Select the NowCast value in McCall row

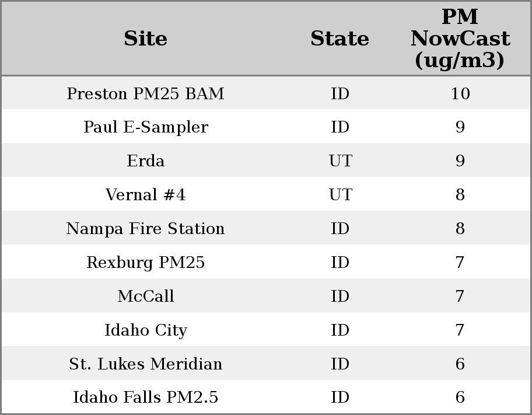click(x=460, y=297)
